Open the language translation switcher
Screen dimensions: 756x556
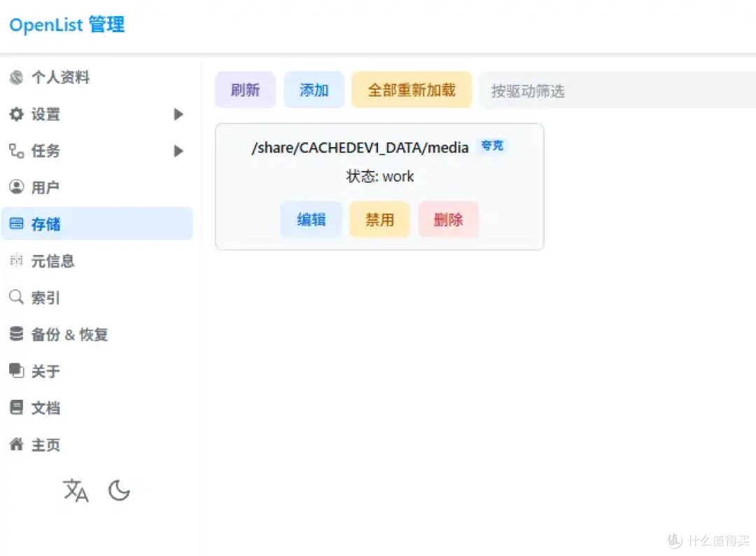click(x=76, y=490)
